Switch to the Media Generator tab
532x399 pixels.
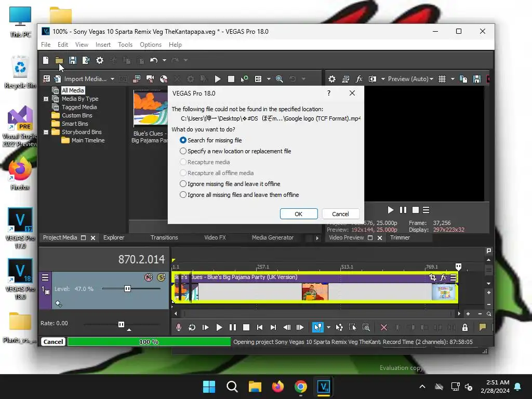click(x=272, y=237)
